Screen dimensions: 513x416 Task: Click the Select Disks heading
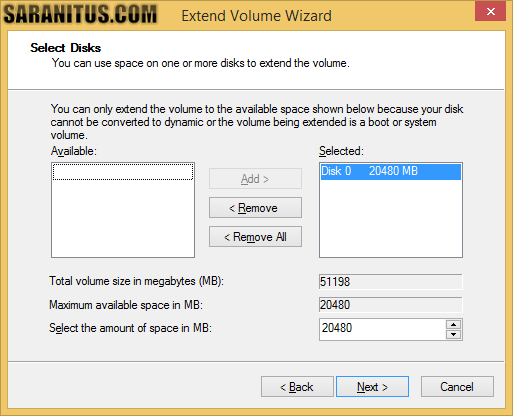(66, 48)
